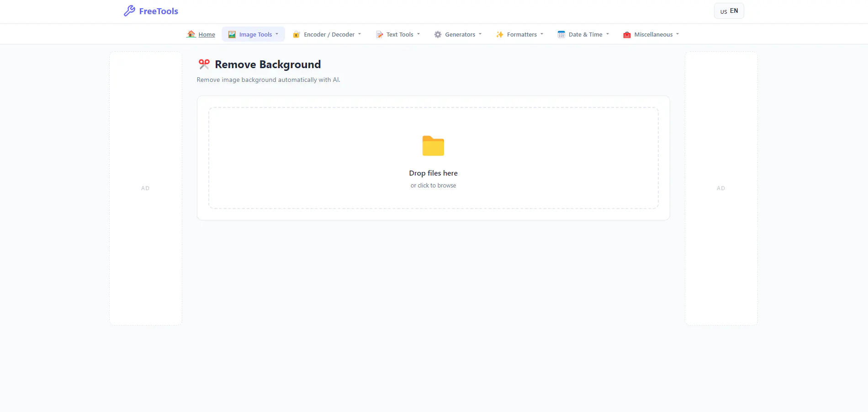Viewport: 868px width, 412px height.
Task: Click the Image Tools picture icon
Action: pyautogui.click(x=232, y=34)
